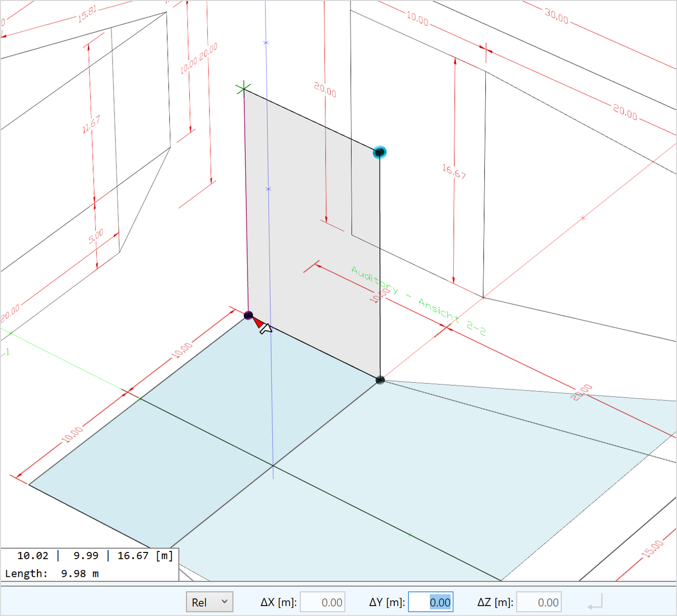Open the Rel coordinate mode dropdown
The height and width of the screenshot is (616, 677).
(x=209, y=602)
